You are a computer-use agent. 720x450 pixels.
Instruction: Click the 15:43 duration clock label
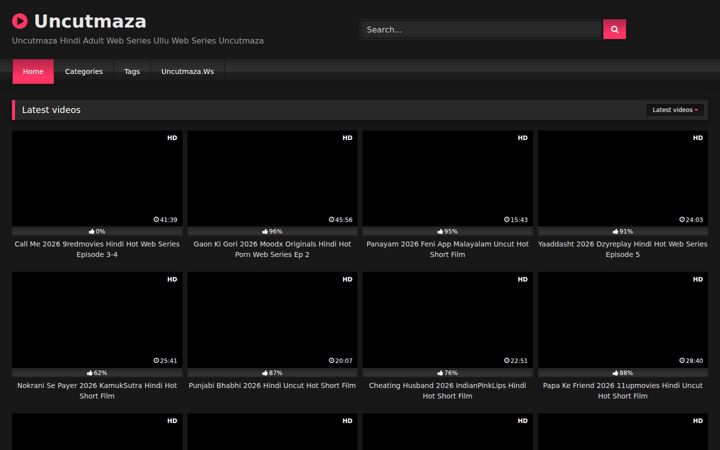click(x=516, y=219)
